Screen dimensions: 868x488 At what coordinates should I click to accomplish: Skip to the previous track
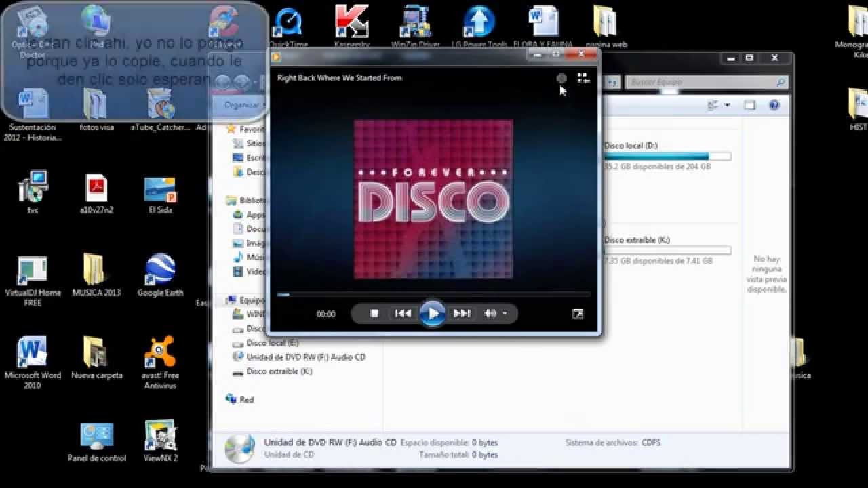tap(403, 314)
